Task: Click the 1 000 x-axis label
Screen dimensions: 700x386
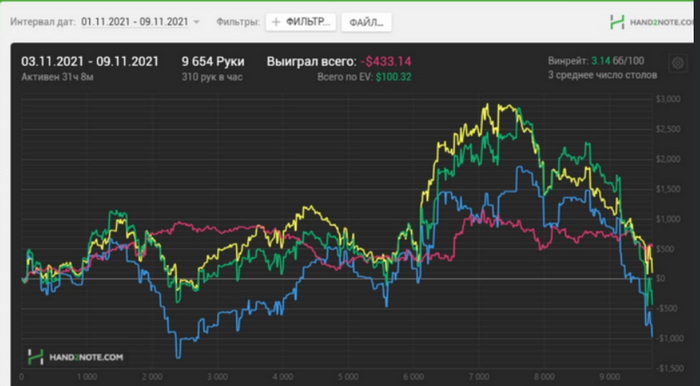Action: pos(87,377)
